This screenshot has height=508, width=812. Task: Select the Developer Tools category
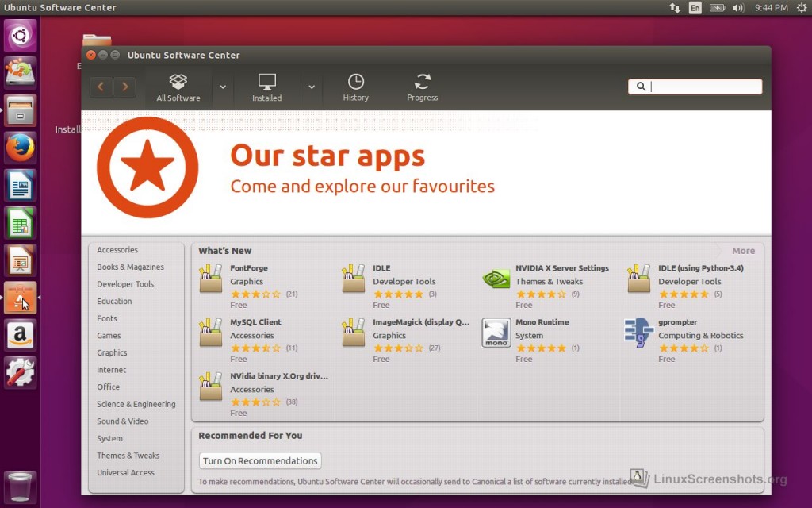coord(125,284)
